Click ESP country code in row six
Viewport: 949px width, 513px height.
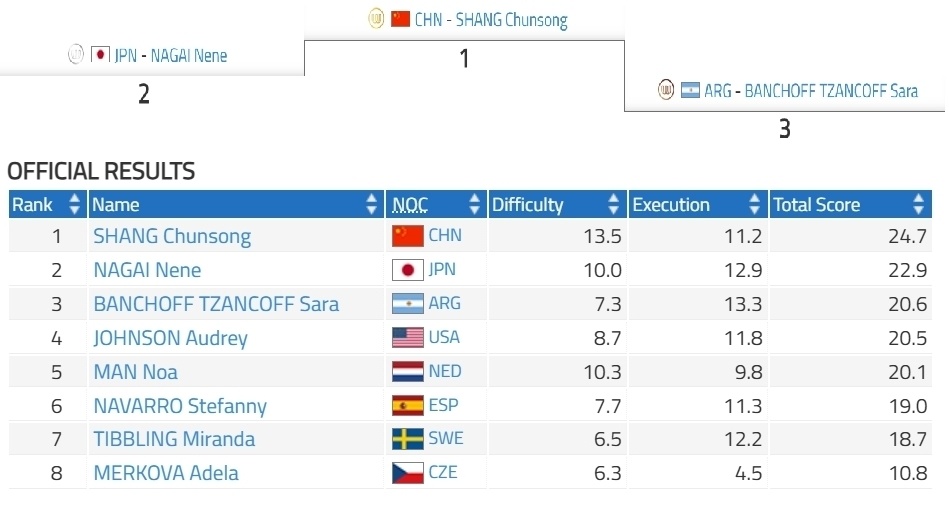[x=444, y=405]
